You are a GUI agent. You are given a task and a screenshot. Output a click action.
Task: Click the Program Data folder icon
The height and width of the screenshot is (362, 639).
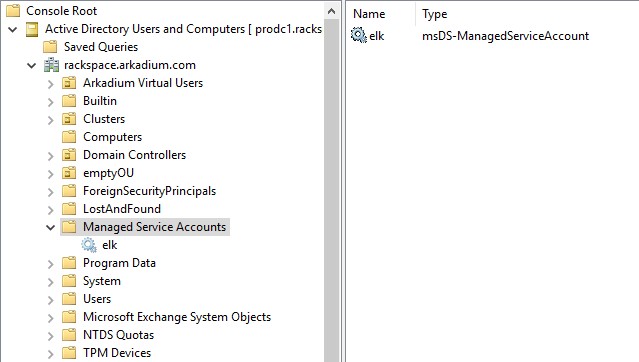click(x=69, y=263)
